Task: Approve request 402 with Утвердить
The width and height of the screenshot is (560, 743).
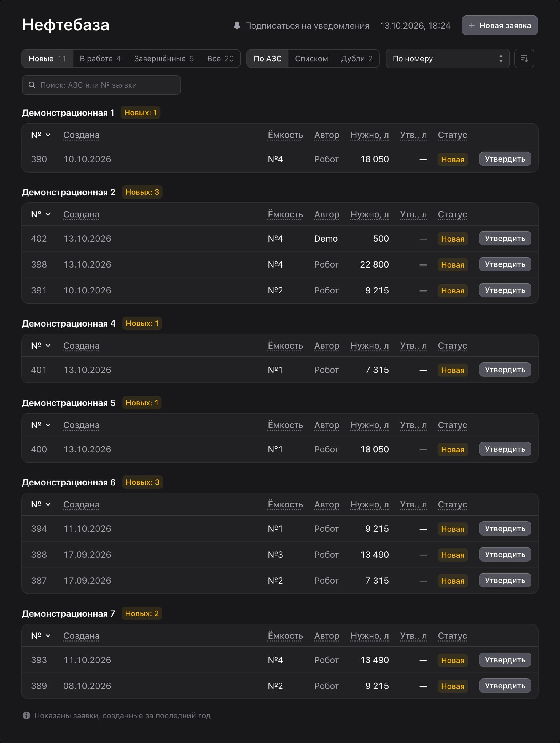Action: (505, 239)
